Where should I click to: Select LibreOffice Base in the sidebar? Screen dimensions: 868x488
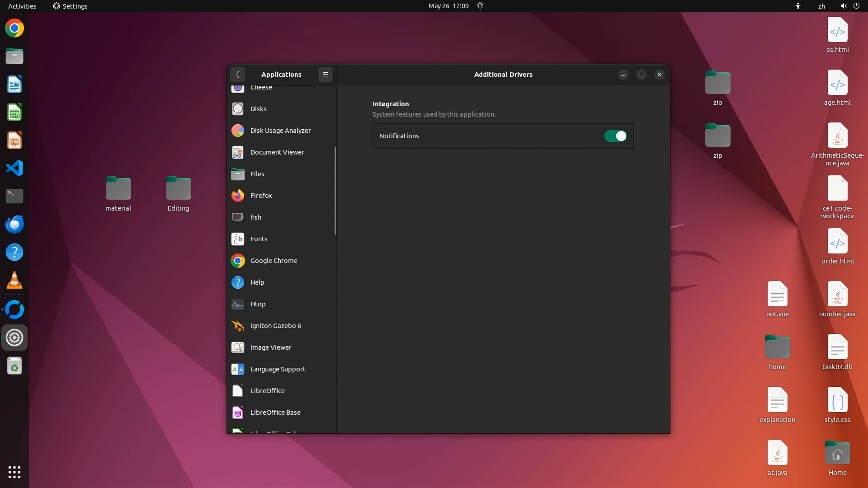pyautogui.click(x=275, y=413)
